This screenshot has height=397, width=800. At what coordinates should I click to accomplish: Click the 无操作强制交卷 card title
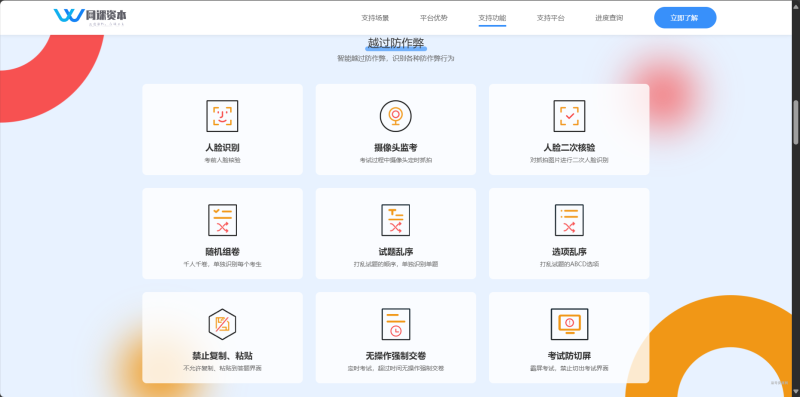(395, 356)
